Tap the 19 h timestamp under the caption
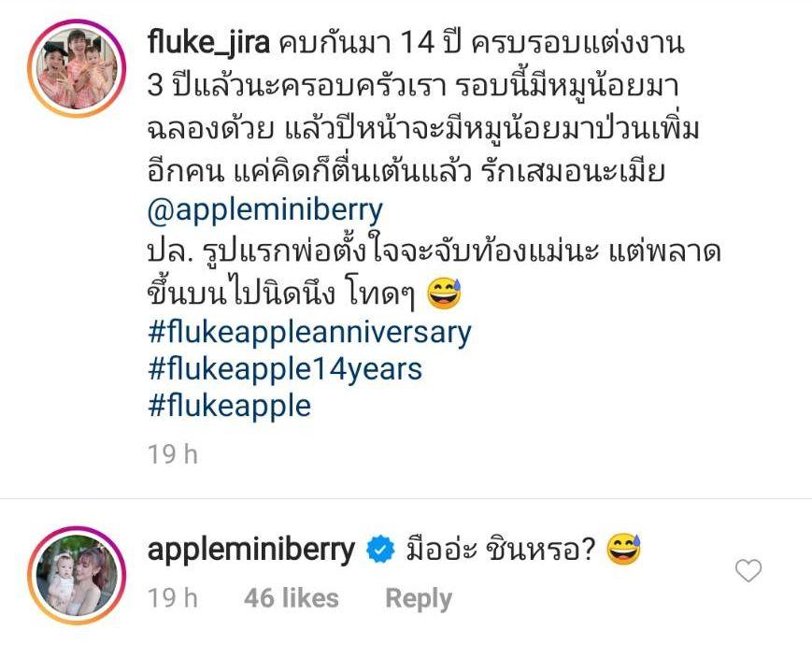 point(173,454)
